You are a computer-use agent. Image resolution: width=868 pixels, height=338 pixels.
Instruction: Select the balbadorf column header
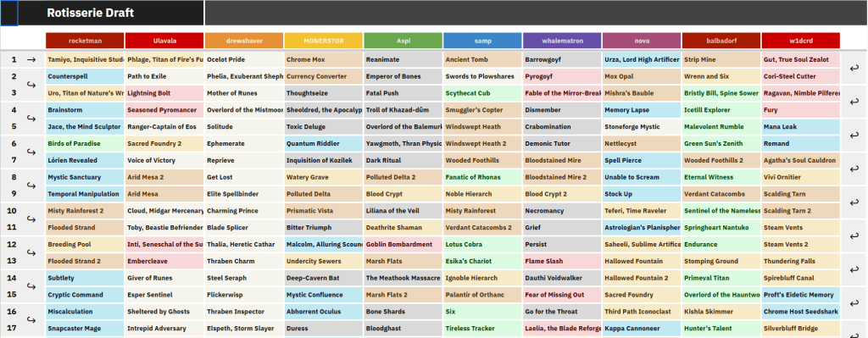(721, 41)
